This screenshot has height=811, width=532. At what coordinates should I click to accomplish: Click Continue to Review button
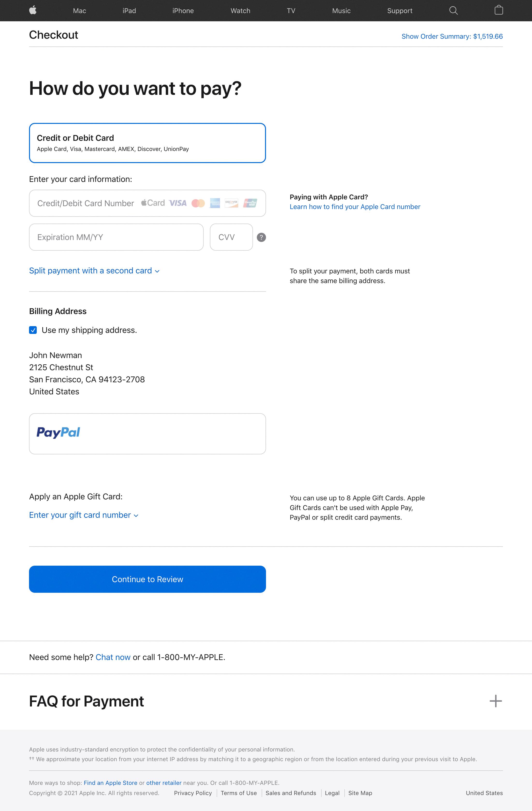(147, 579)
